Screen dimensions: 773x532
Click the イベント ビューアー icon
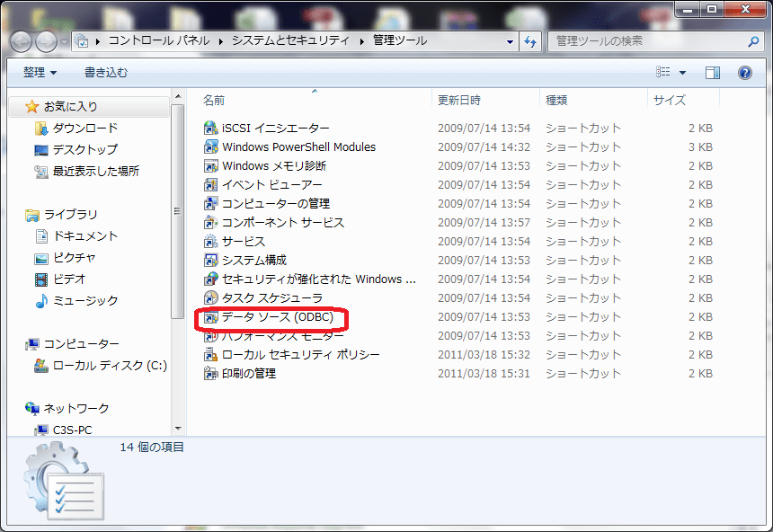[x=210, y=185]
